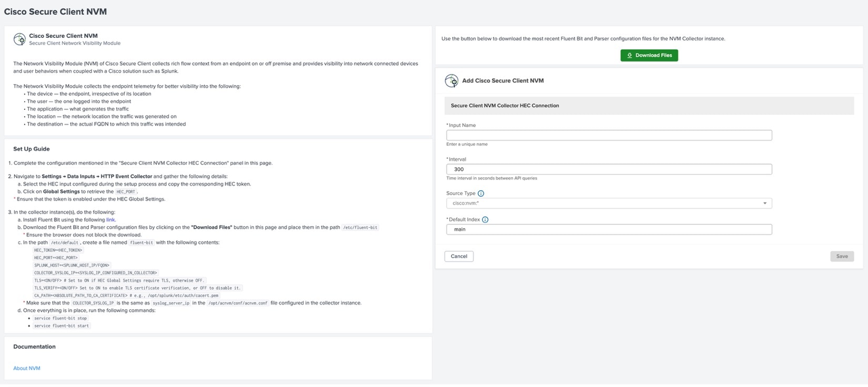868x387 pixels.
Task: Open the Default Index info tooltip icon
Action: point(485,220)
